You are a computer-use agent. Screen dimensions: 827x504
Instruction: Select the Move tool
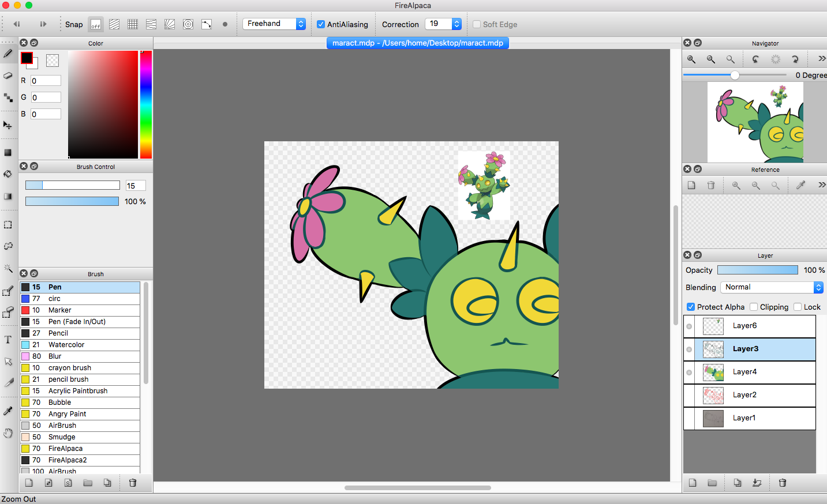click(x=8, y=125)
